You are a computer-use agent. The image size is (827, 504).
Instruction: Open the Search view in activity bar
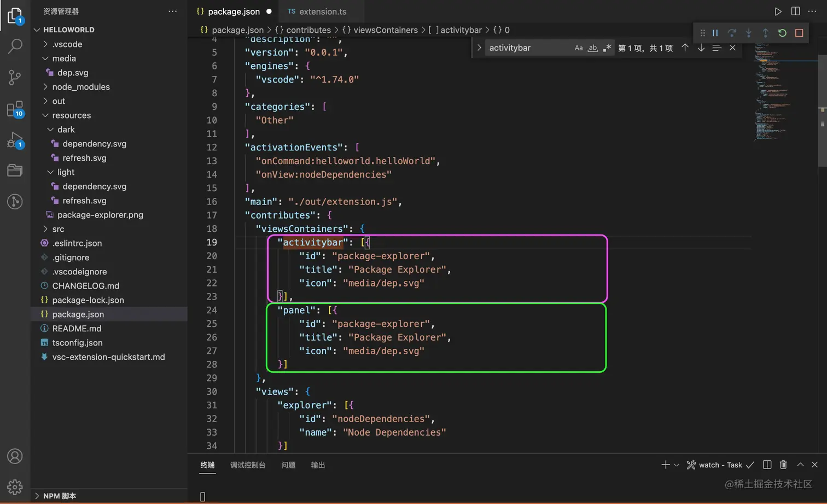click(15, 46)
